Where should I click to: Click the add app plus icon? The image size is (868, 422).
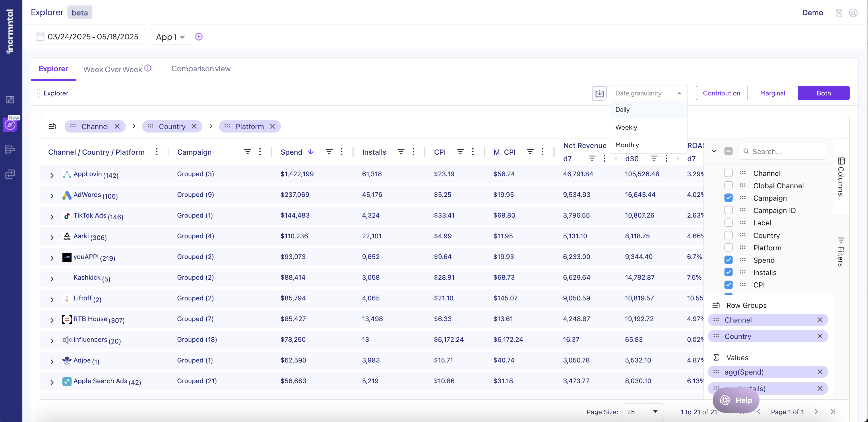click(199, 37)
